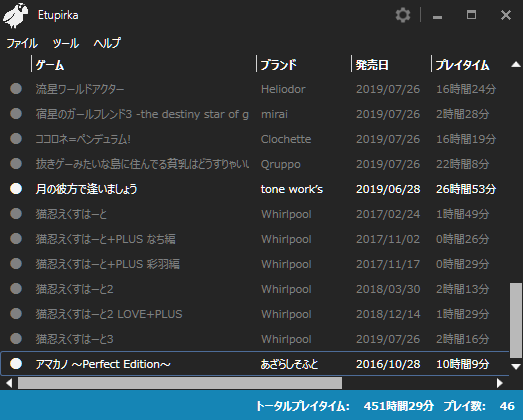Select game 猫忍えくすはーと3

pyautogui.click(x=74, y=339)
